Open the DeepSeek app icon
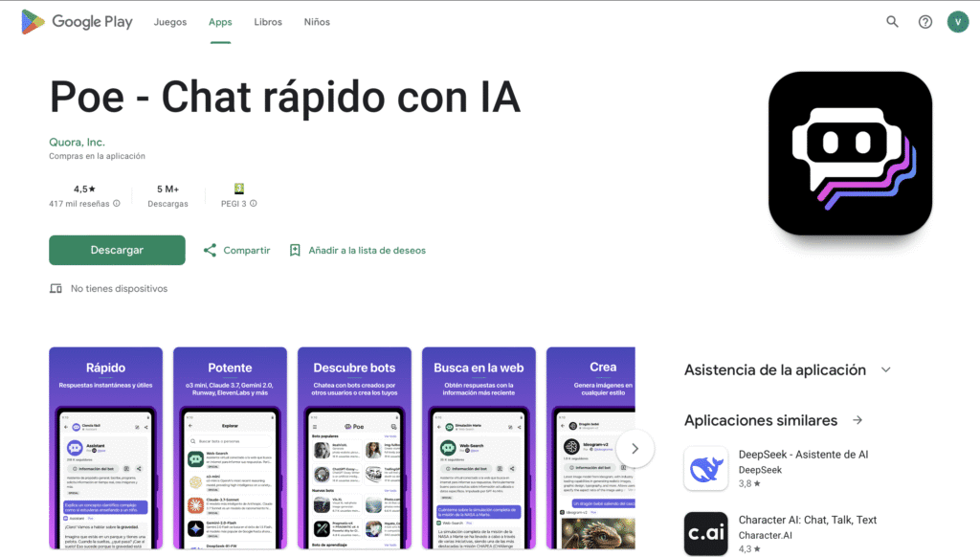This screenshot has height=557, width=980. tap(705, 468)
